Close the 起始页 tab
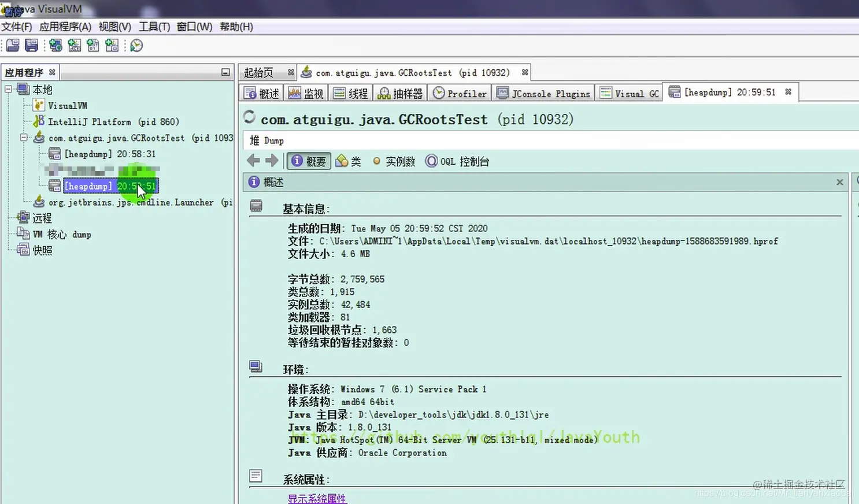The width and height of the screenshot is (859, 504). tap(291, 72)
